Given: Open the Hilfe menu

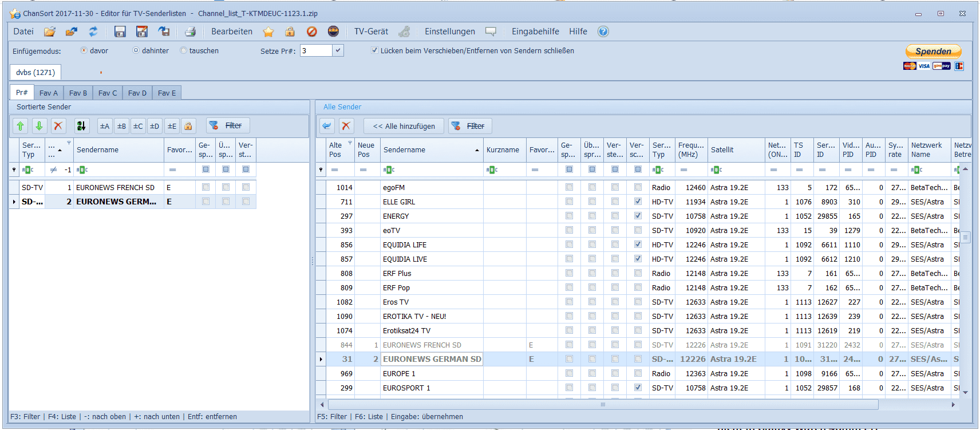Looking at the screenshot, I should 578,31.
